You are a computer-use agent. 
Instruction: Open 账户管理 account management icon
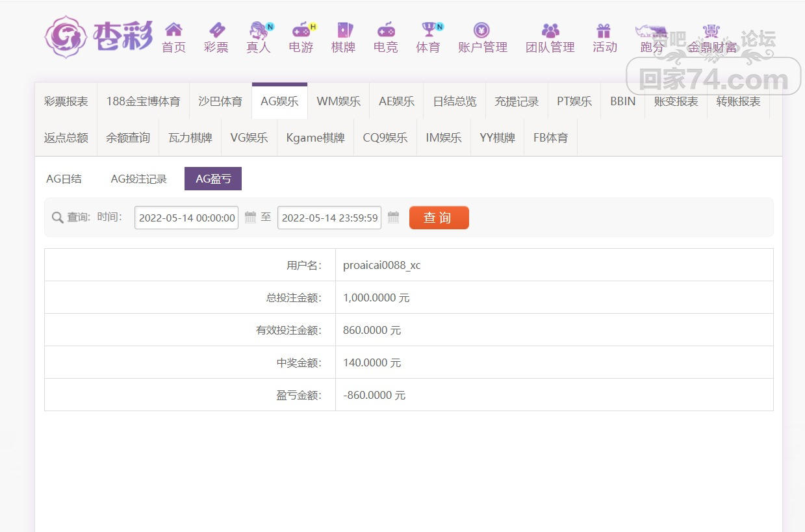[482, 31]
